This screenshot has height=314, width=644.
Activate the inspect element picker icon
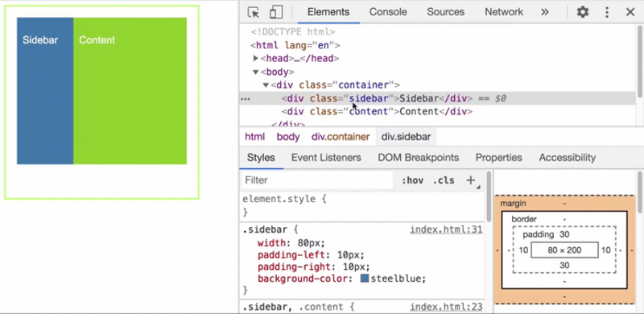(254, 12)
